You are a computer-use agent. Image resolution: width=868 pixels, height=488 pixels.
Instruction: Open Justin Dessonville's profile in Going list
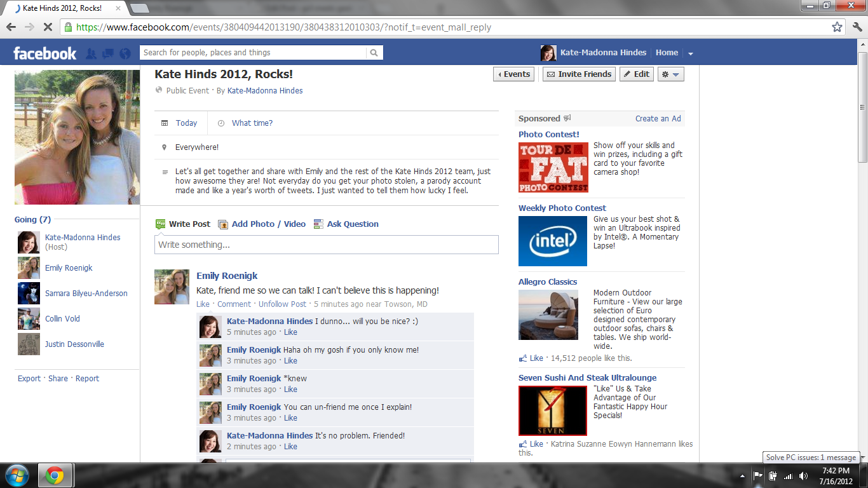click(74, 344)
